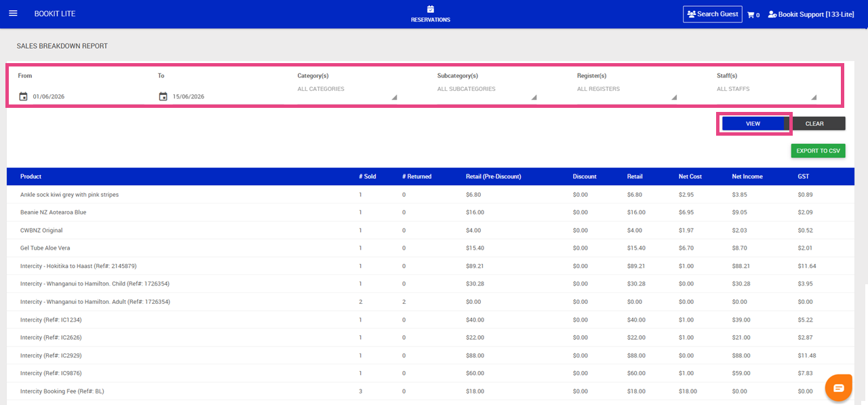The image size is (868, 405).
Task: Click the From date field 01/06/2026
Action: pos(49,96)
